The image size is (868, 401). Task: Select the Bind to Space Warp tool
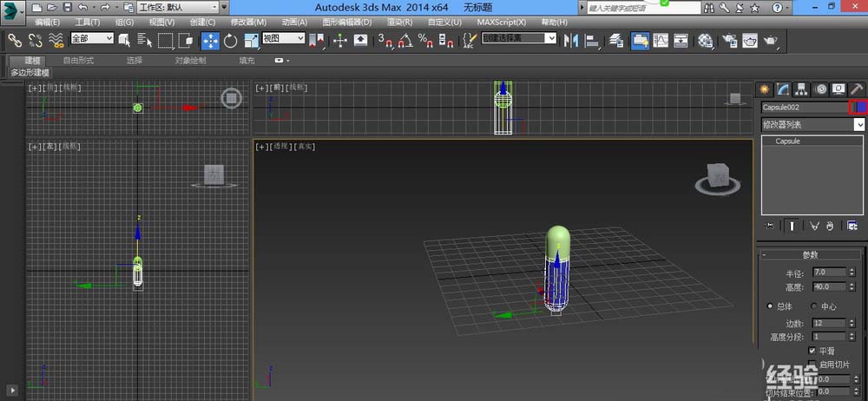[56, 41]
